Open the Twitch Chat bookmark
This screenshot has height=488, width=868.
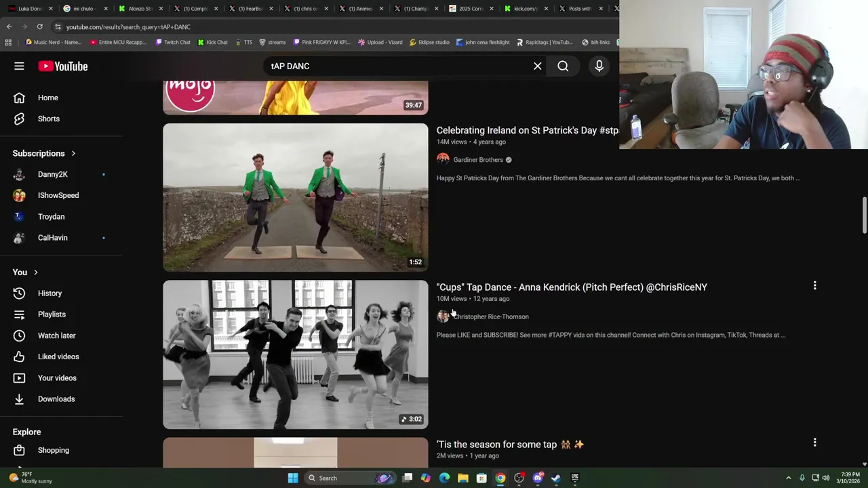click(173, 42)
